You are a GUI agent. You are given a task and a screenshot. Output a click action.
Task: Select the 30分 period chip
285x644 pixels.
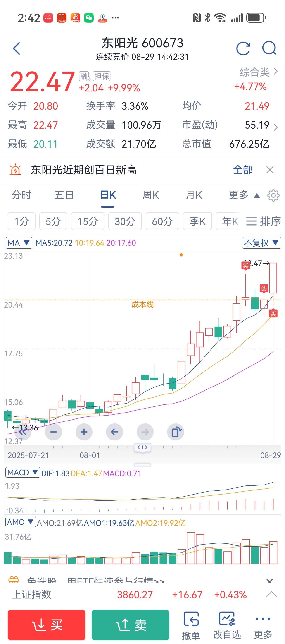point(125,221)
